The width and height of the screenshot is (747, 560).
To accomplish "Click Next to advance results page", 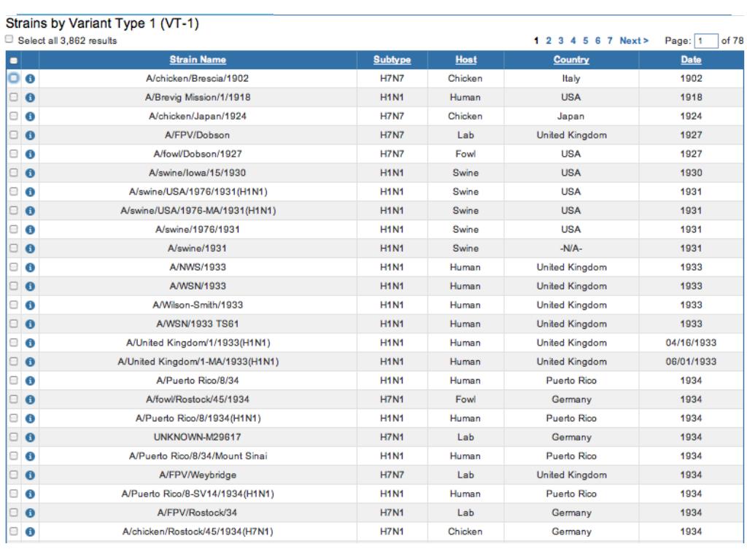I will point(634,40).
